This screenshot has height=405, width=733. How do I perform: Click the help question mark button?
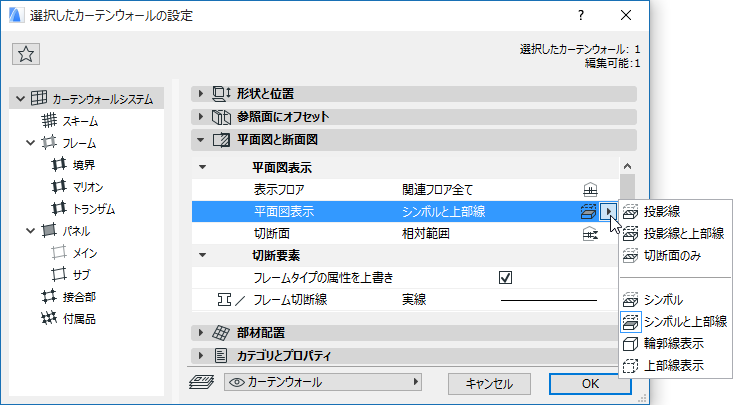point(581,15)
